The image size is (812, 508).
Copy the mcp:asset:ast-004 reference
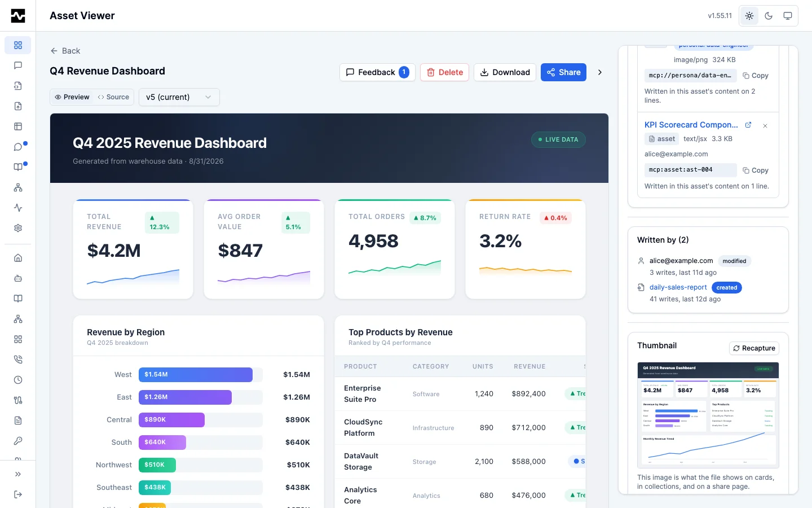756,170
